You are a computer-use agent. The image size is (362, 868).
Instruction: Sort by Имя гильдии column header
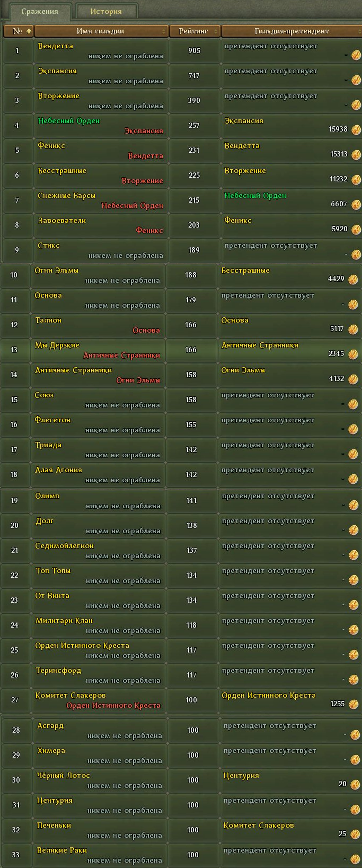pyautogui.click(x=101, y=31)
